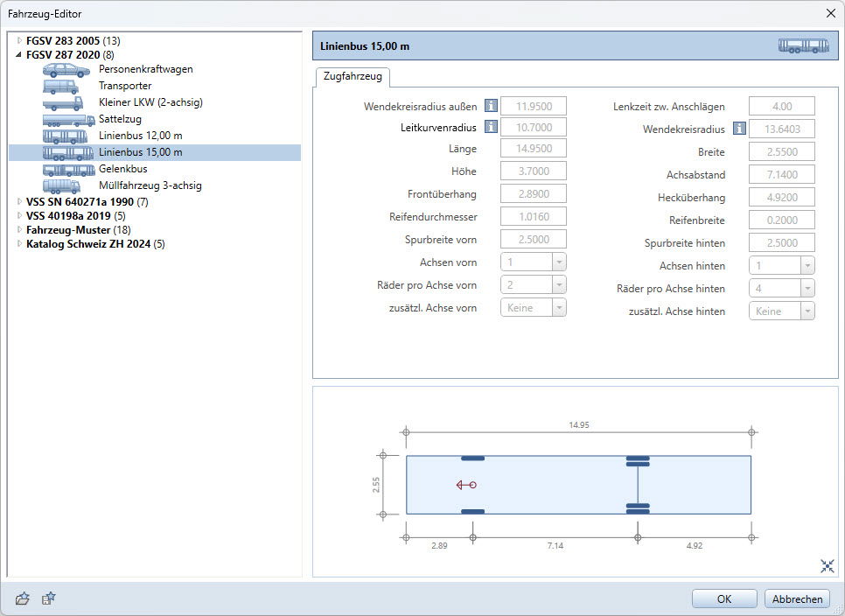
Task: Click the Breite input field
Action: pyautogui.click(x=781, y=152)
